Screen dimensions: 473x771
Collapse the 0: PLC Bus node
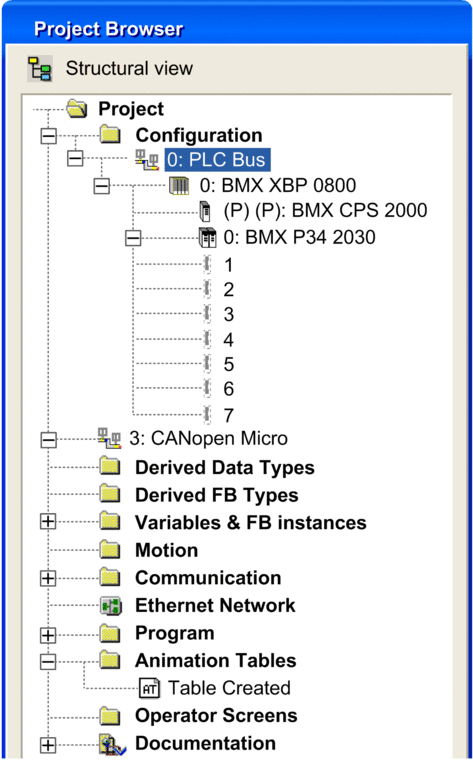[x=75, y=158]
